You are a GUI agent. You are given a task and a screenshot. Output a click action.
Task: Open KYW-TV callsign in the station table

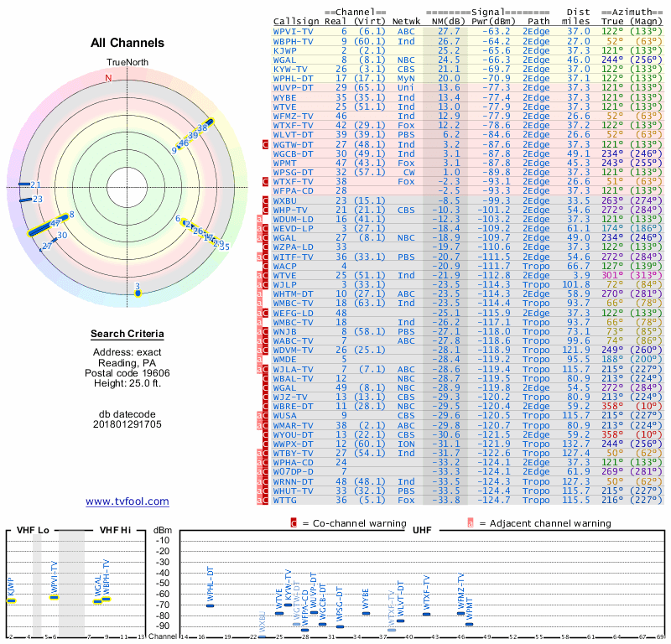point(290,70)
